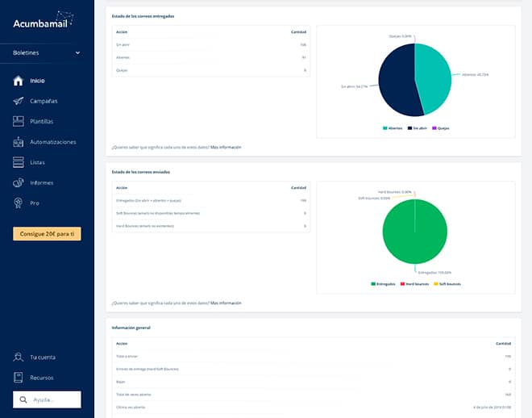Select the Pro badge icon

tap(19, 203)
